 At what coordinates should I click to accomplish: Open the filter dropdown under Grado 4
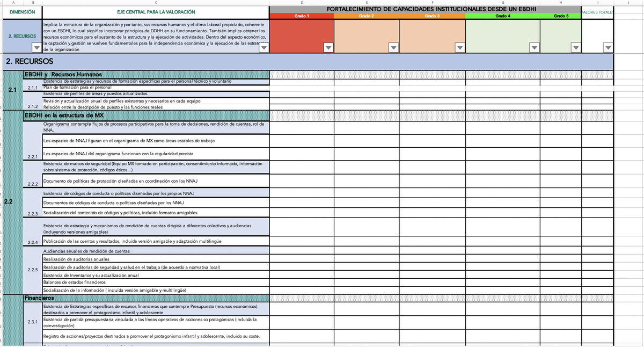click(534, 48)
